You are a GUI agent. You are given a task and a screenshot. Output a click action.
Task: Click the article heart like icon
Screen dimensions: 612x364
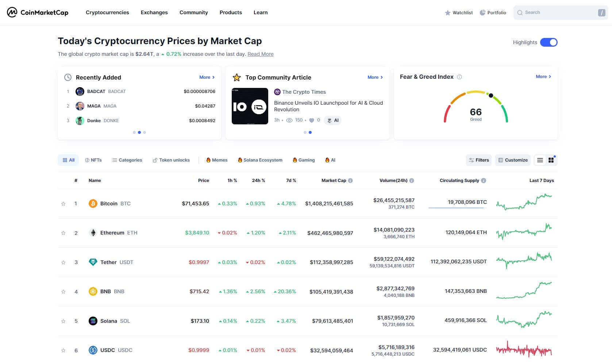click(x=312, y=120)
